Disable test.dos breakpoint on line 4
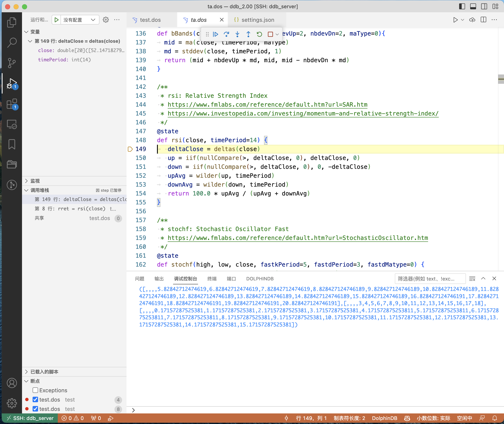Screen dimensions: 504x424 [x=35, y=399]
